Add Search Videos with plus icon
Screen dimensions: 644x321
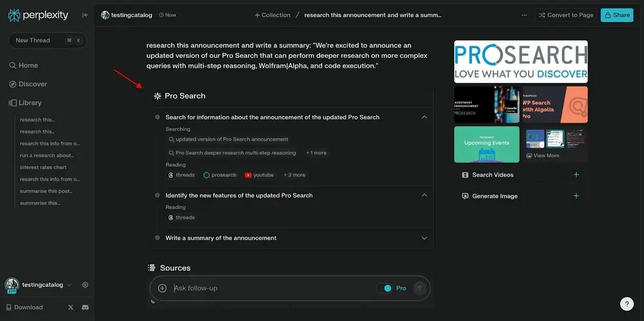click(x=576, y=175)
